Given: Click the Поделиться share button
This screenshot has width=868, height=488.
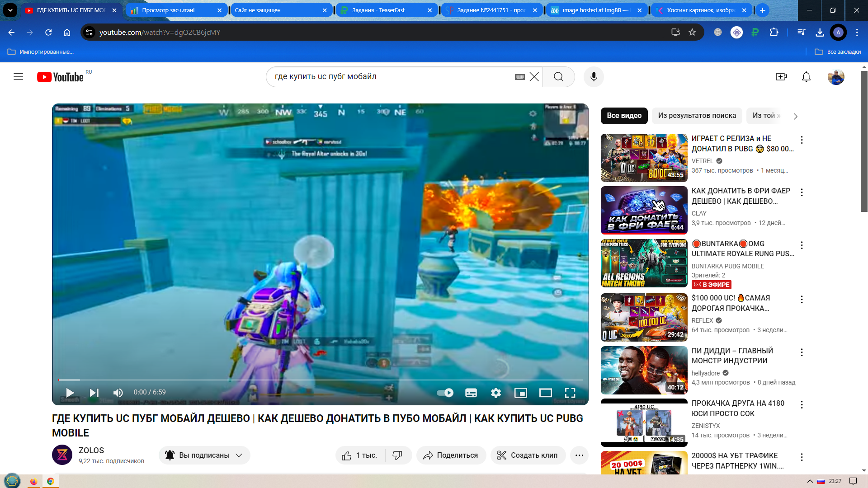Looking at the screenshot, I should pyautogui.click(x=451, y=455).
